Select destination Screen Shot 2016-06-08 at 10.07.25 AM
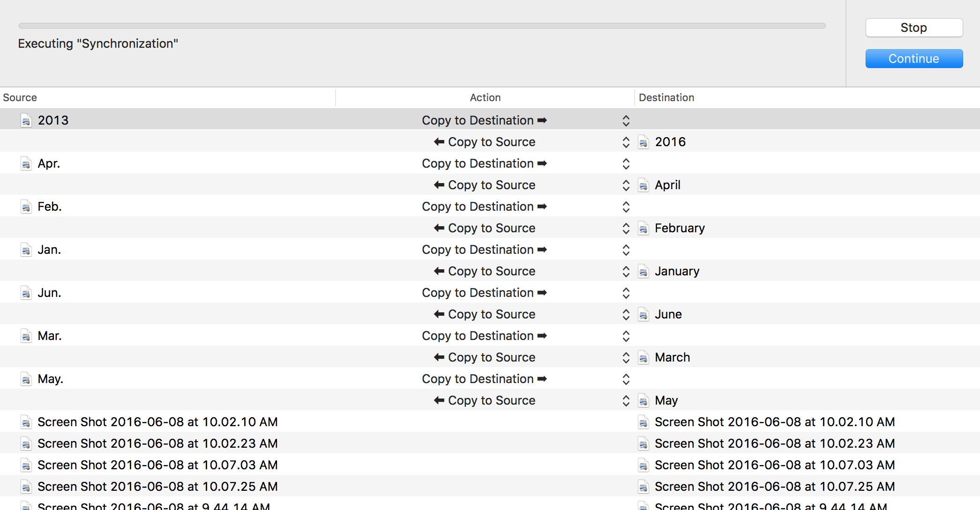 [775, 487]
